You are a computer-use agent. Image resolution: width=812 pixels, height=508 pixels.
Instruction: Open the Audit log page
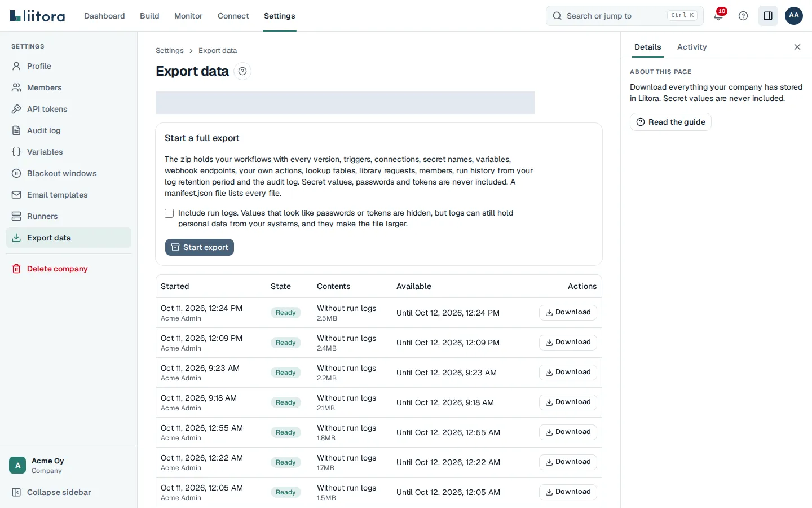click(68, 130)
